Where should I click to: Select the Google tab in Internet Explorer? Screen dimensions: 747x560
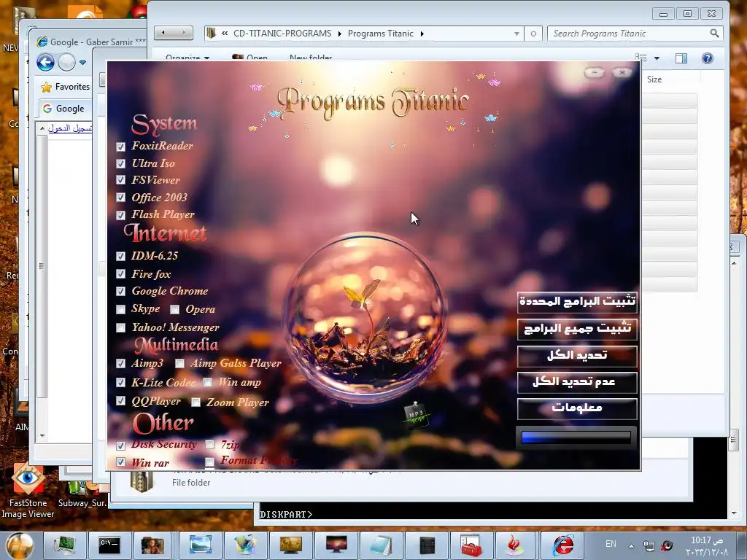(x=64, y=109)
